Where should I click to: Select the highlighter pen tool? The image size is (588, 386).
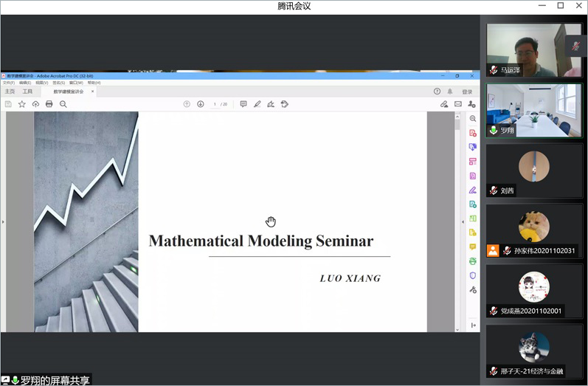(x=257, y=104)
